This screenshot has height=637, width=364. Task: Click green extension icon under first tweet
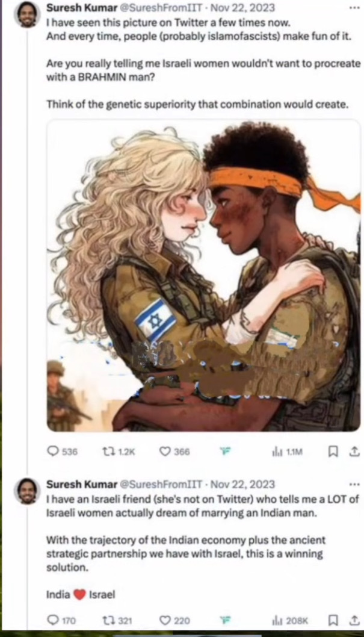[224, 452]
